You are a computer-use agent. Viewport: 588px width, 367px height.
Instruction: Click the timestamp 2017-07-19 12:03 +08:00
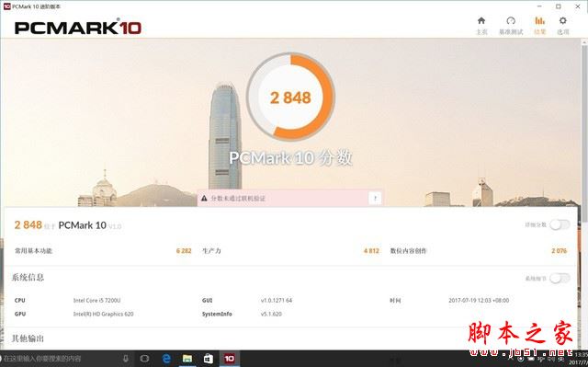(x=479, y=300)
